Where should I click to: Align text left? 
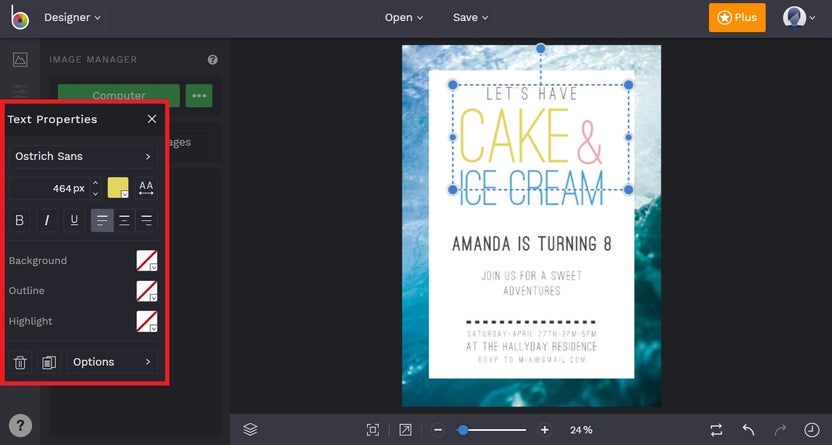click(102, 220)
